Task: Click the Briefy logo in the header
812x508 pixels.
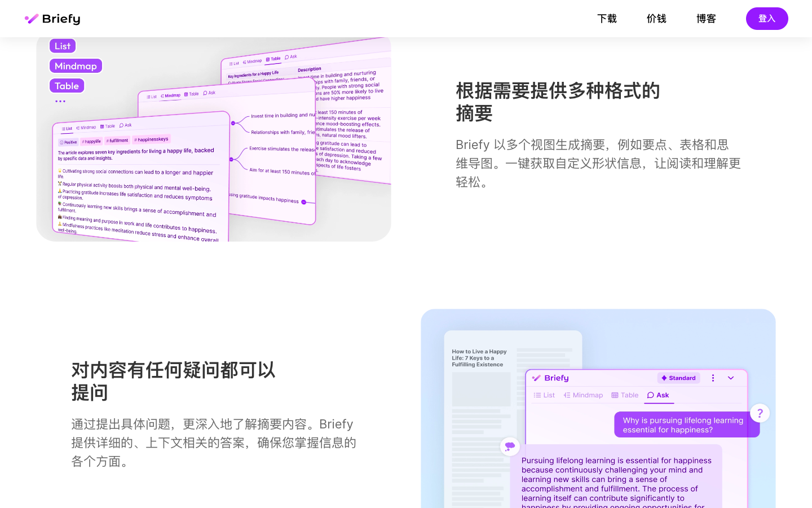Action: coord(52,19)
